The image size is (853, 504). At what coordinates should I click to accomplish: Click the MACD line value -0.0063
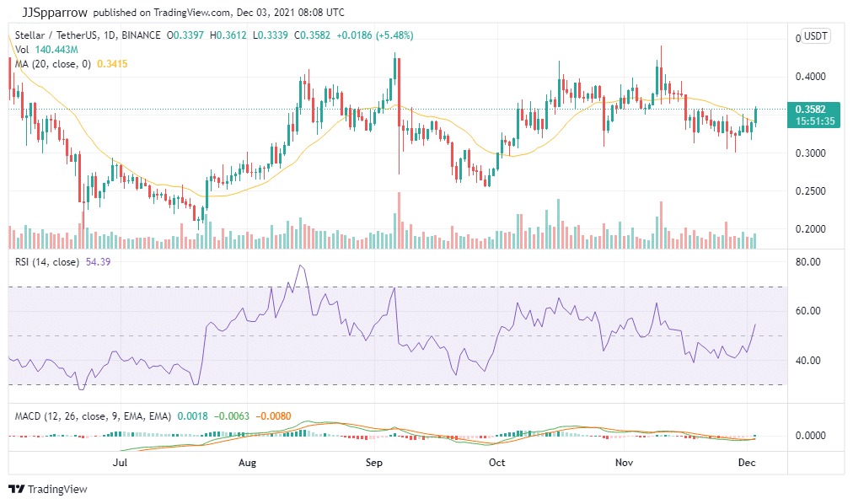pos(231,416)
